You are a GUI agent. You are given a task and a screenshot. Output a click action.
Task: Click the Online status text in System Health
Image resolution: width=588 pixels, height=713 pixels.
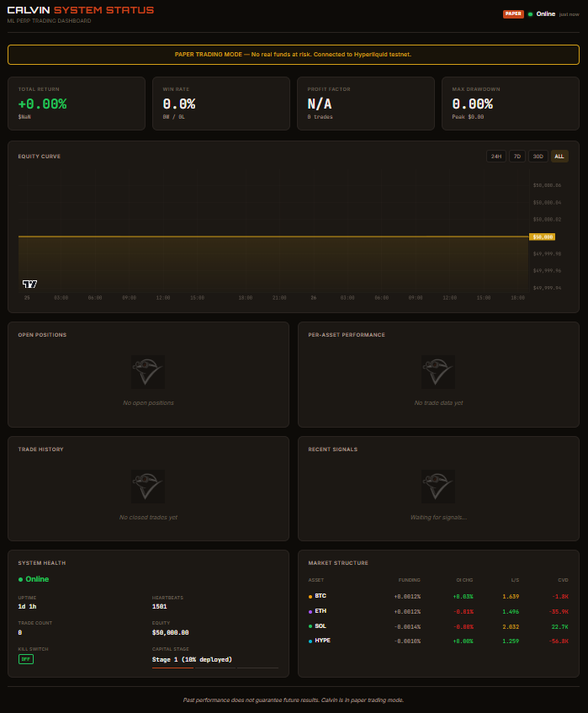pyautogui.click(x=37, y=579)
